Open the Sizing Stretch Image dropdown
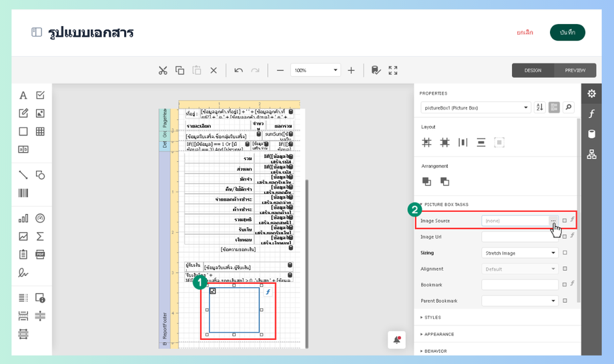The width and height of the screenshot is (614, 364). click(x=519, y=253)
